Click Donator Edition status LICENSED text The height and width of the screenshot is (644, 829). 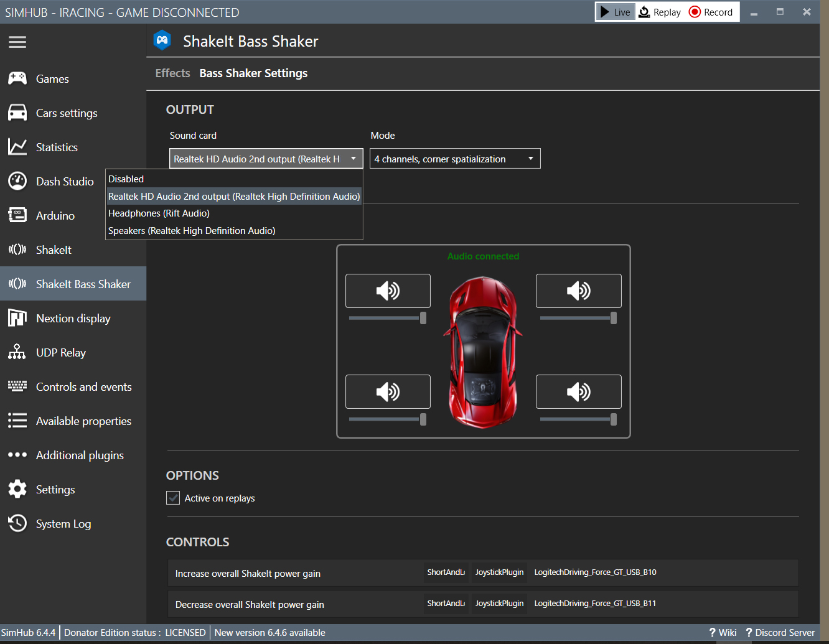click(134, 632)
